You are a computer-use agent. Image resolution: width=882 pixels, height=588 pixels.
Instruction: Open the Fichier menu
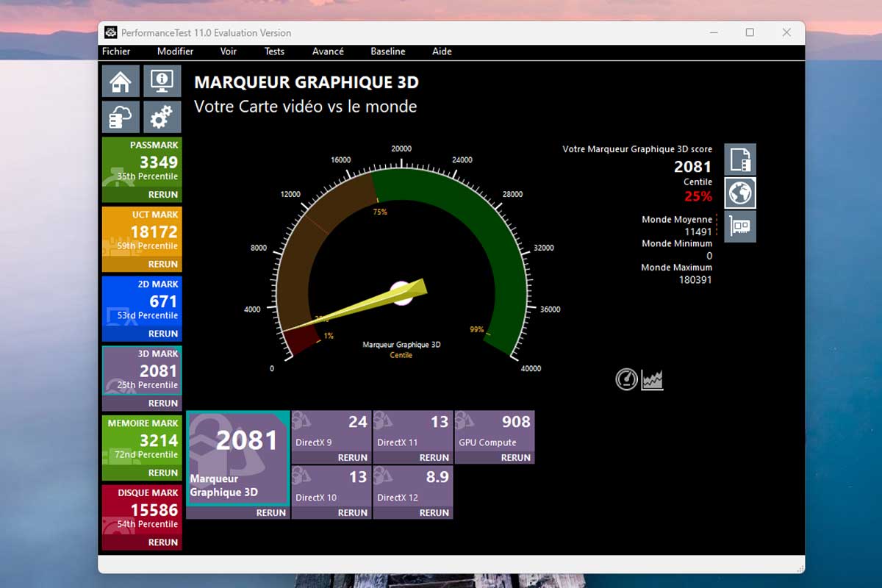(x=116, y=51)
